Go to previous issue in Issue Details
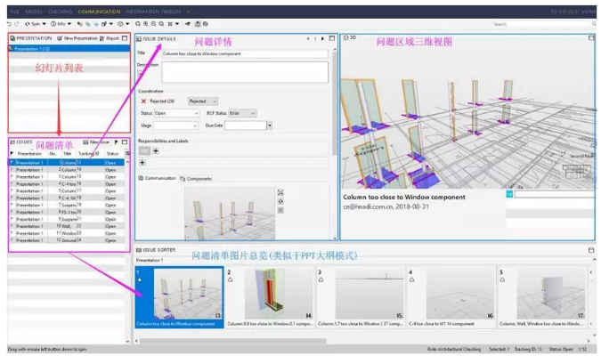The width and height of the screenshot is (601, 364). (308, 38)
